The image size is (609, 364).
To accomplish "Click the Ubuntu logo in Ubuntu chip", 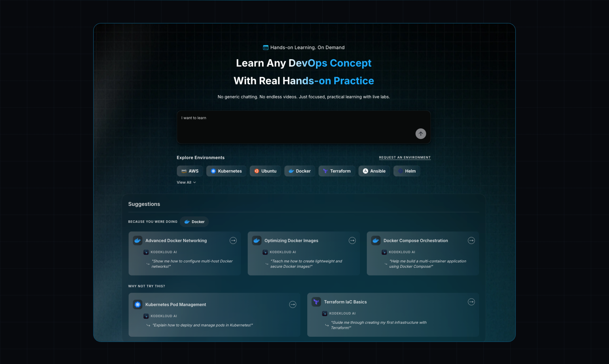I will coord(256,171).
